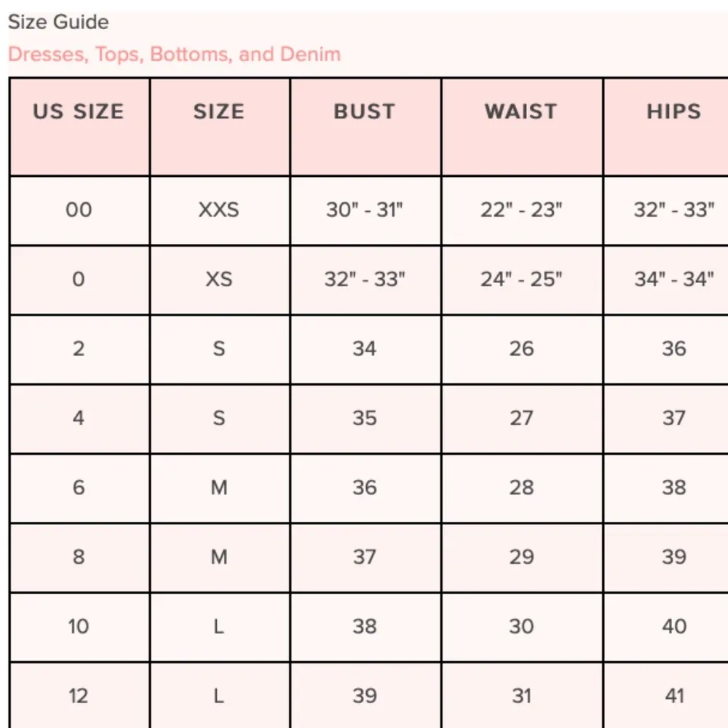
Task: Select the 32" - 33" hips cell
Action: pos(673,210)
